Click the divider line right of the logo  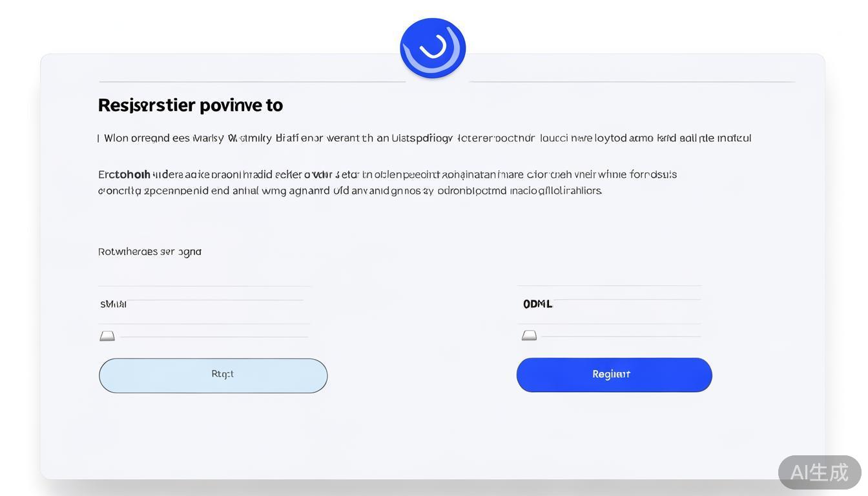point(632,82)
